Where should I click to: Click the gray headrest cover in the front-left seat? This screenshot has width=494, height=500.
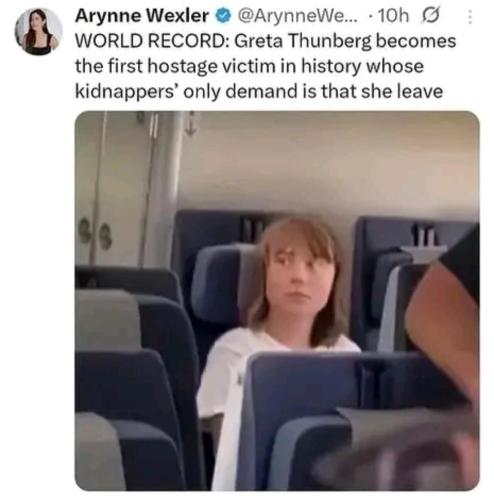tap(107, 320)
